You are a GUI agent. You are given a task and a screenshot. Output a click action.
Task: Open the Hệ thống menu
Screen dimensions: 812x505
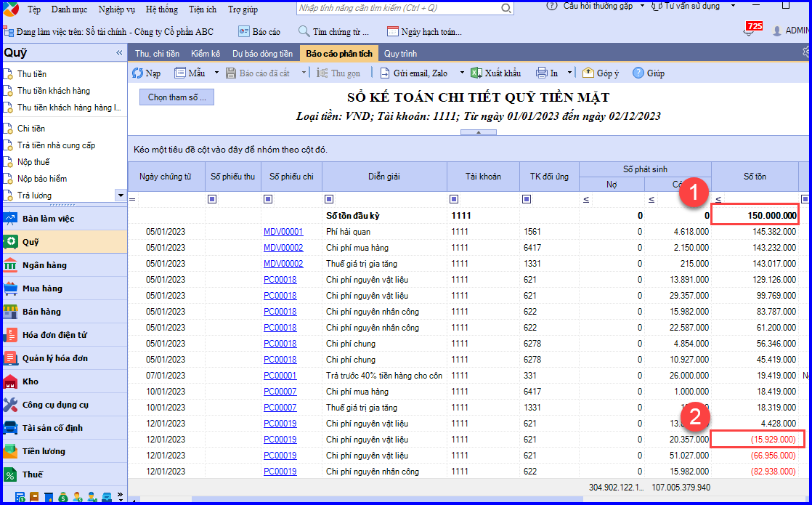tap(161, 9)
